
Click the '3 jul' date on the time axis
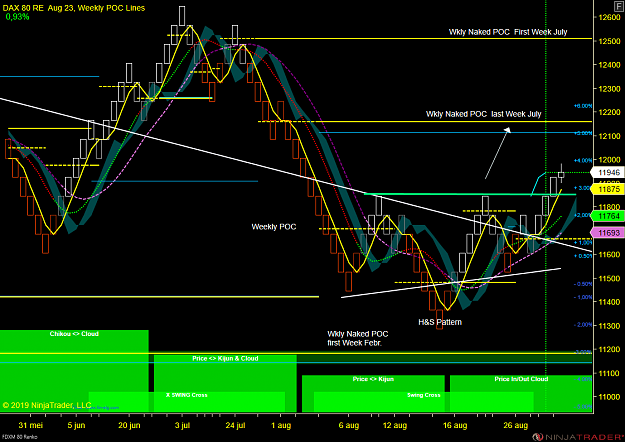(x=182, y=425)
